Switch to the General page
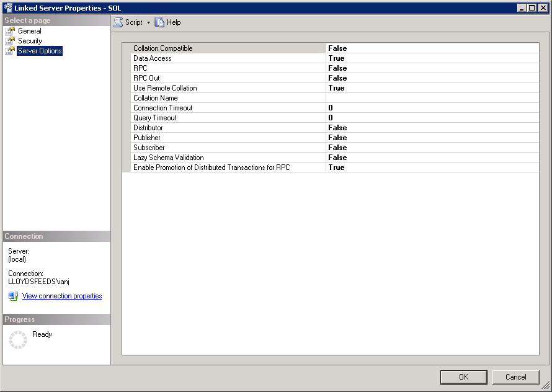This screenshot has width=552, height=392. pyautogui.click(x=30, y=31)
